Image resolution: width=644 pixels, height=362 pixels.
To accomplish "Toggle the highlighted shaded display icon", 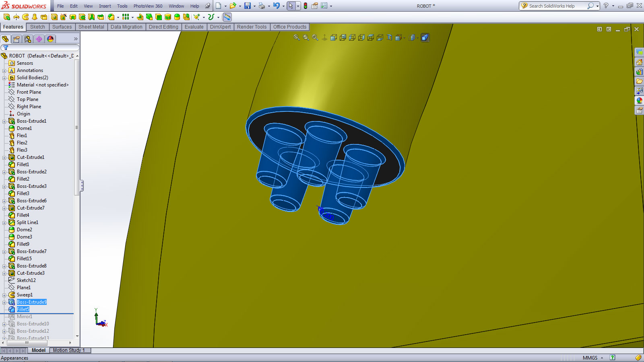I will coord(425,37).
